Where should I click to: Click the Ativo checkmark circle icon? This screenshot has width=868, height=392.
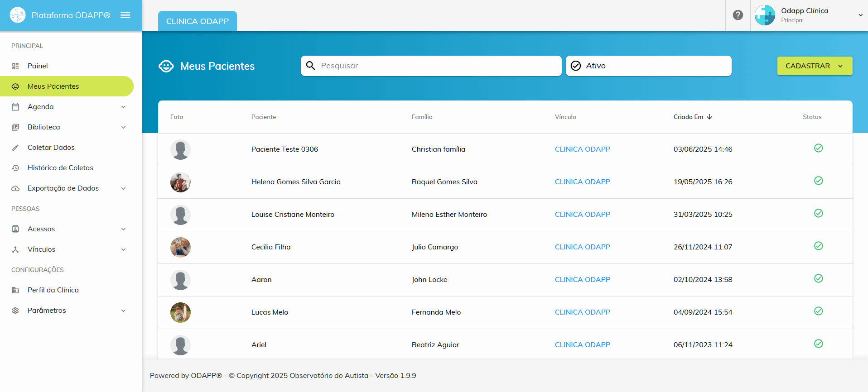(x=576, y=66)
